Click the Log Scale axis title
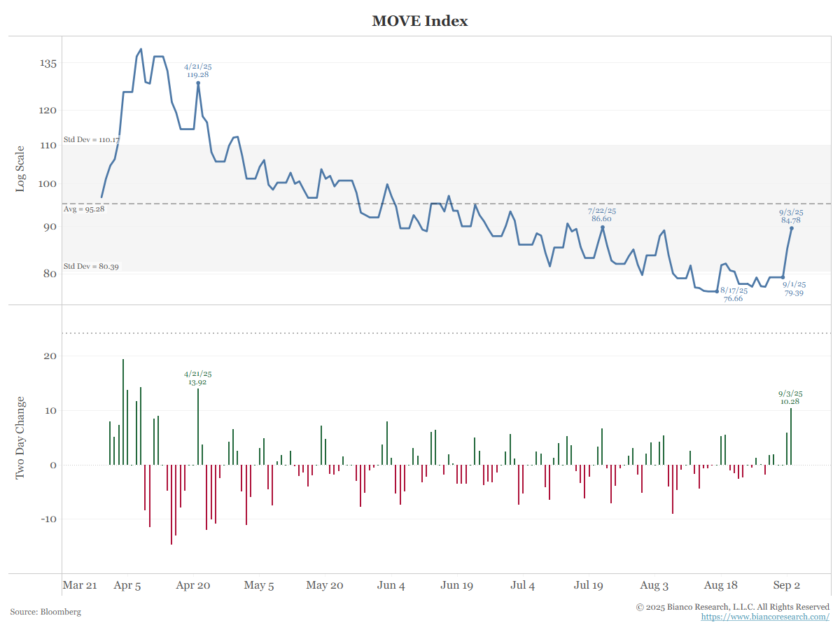840x630 pixels. [20, 169]
